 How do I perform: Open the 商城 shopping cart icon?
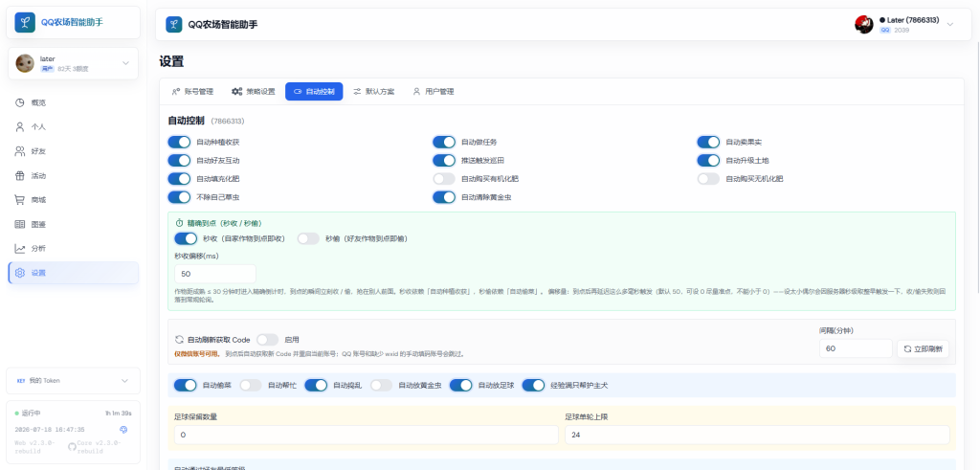[x=20, y=200]
